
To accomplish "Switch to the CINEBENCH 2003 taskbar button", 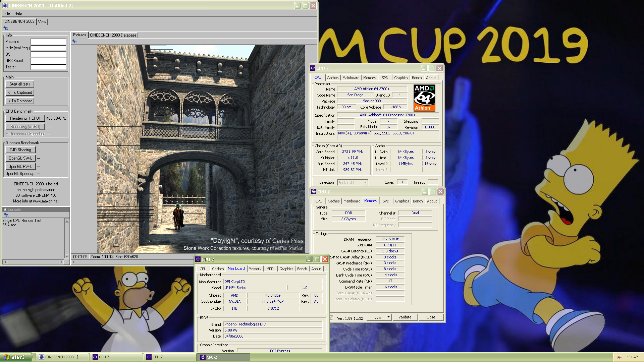I will point(62,357).
